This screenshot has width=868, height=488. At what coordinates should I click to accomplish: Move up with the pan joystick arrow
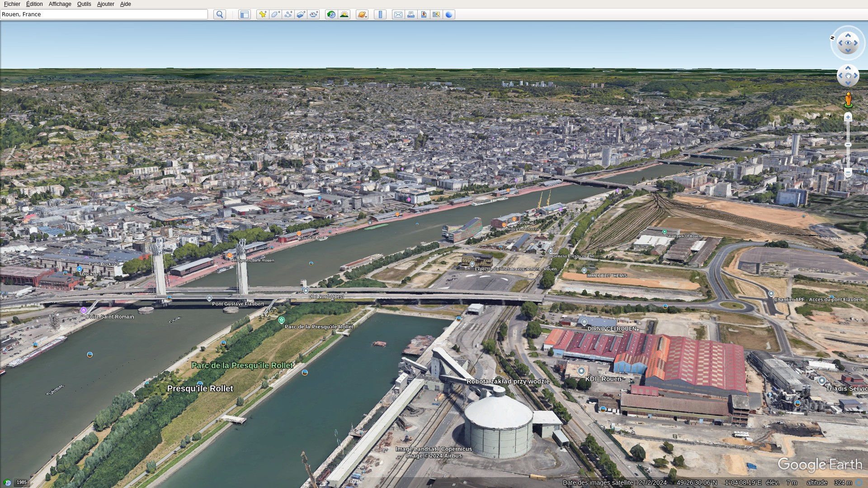(x=848, y=68)
